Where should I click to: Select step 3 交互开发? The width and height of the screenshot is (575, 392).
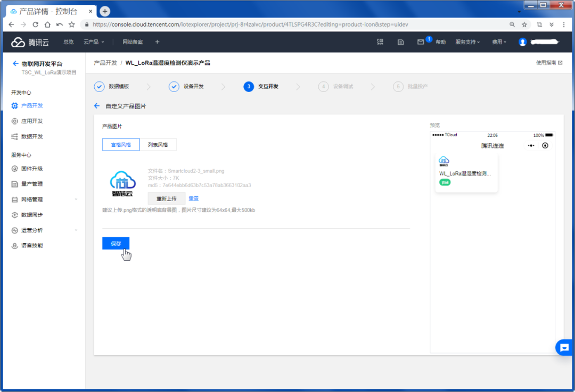pyautogui.click(x=261, y=87)
